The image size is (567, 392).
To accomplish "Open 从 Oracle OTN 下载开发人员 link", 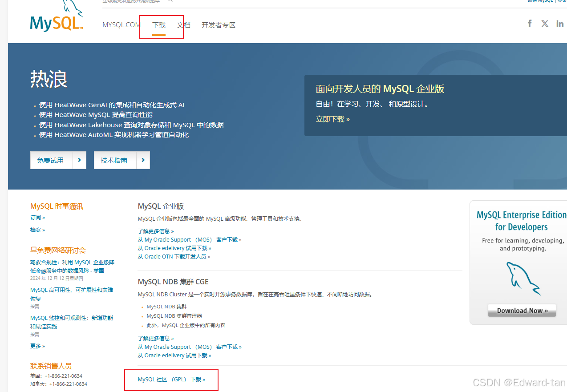I will (174, 257).
